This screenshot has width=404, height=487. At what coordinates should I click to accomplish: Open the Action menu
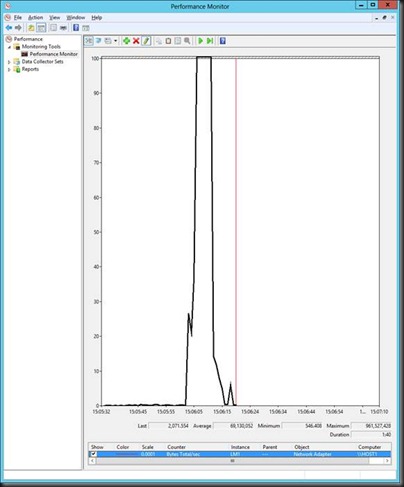35,17
